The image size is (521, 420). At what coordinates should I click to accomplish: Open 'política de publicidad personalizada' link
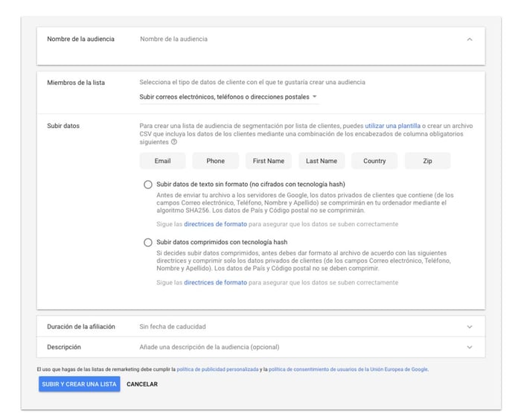[217, 369]
